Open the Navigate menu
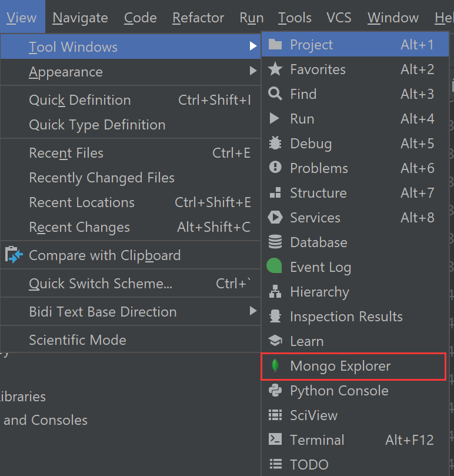This screenshot has height=476, width=454. [80, 17]
